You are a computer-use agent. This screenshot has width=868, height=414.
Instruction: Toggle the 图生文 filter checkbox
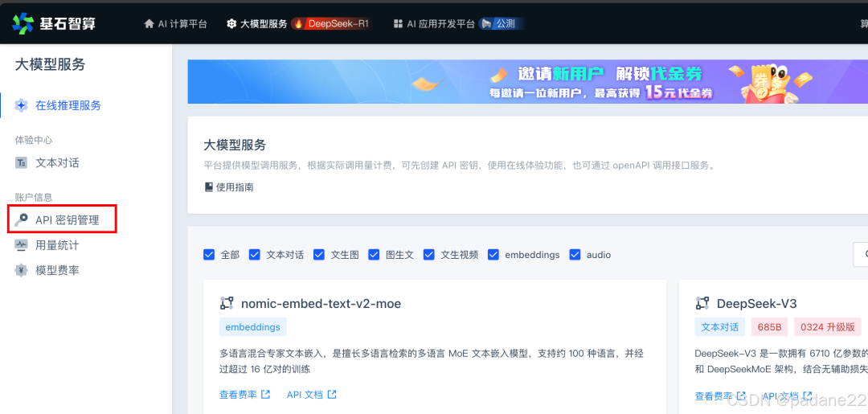(x=374, y=255)
